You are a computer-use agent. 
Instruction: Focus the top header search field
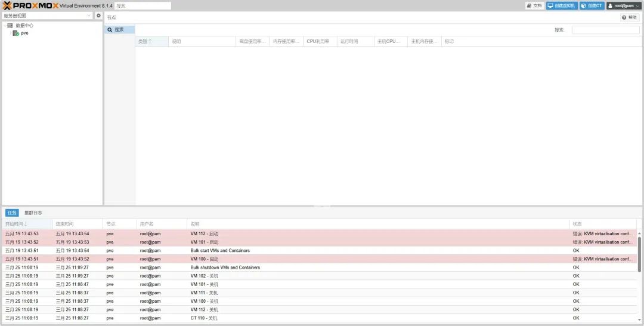143,5
